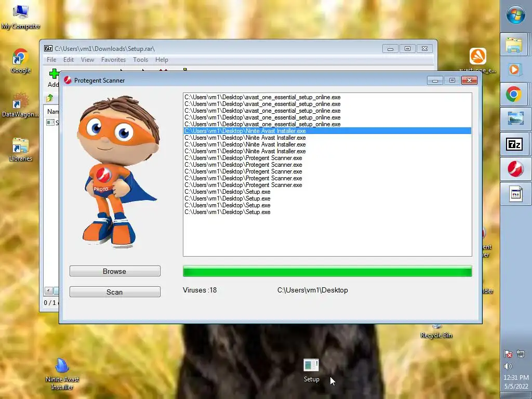Select the Setup icon on the desktop
Image resolution: width=532 pixels, height=399 pixels.
point(312,371)
